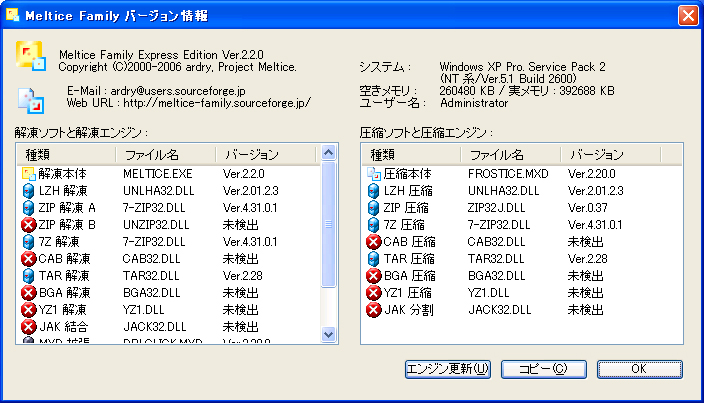
Task: Click the 圧縮本体 row icon
Action: click(x=374, y=174)
